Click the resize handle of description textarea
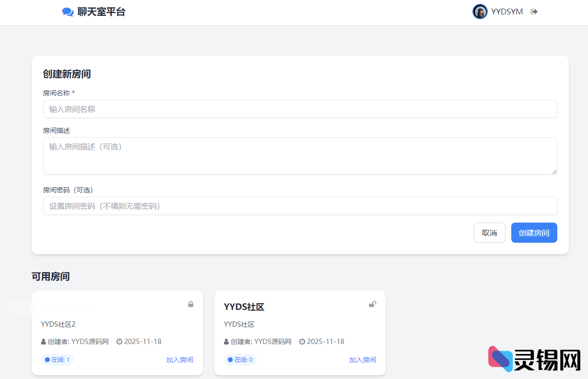 coord(554,172)
